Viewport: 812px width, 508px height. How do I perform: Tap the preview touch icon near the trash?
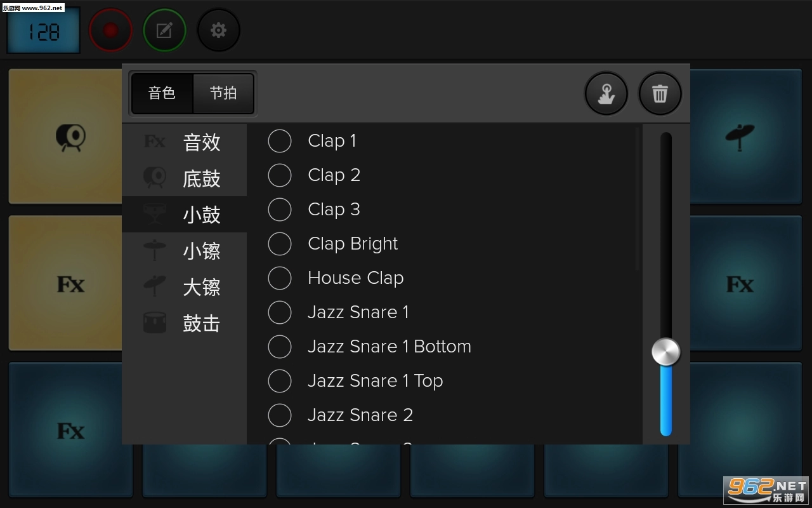tap(606, 93)
